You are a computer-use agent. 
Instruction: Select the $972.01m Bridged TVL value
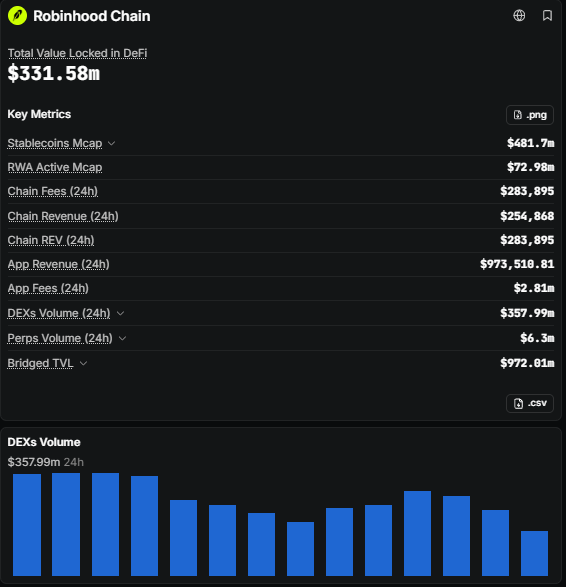(527, 363)
